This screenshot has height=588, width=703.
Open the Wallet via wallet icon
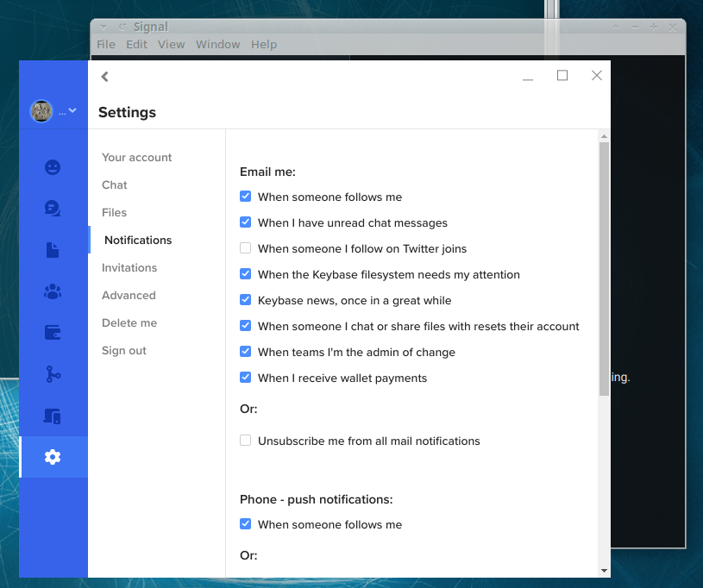coord(53,332)
